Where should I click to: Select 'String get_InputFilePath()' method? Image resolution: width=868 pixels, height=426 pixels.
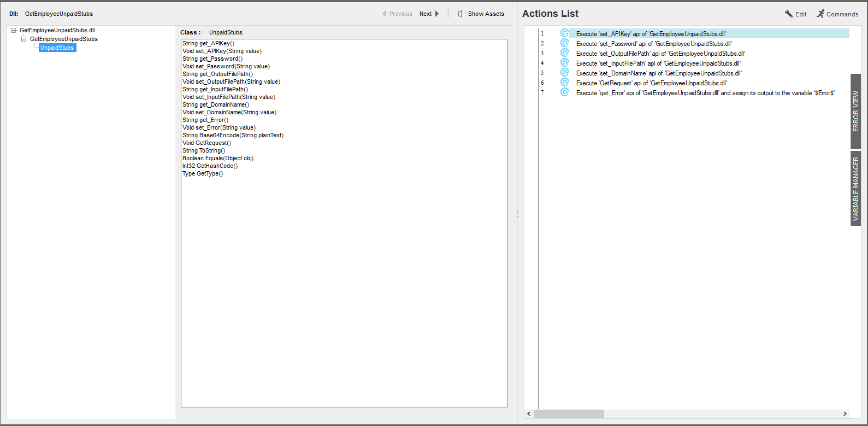215,90
